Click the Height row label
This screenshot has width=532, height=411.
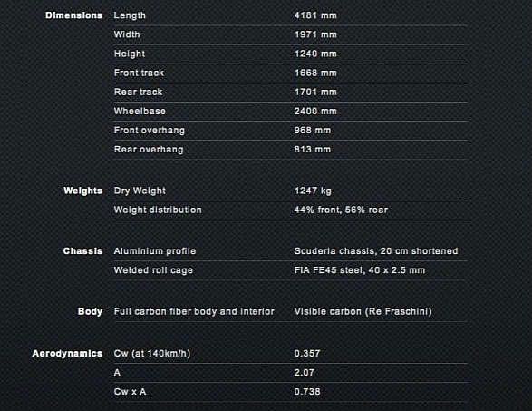click(x=130, y=54)
